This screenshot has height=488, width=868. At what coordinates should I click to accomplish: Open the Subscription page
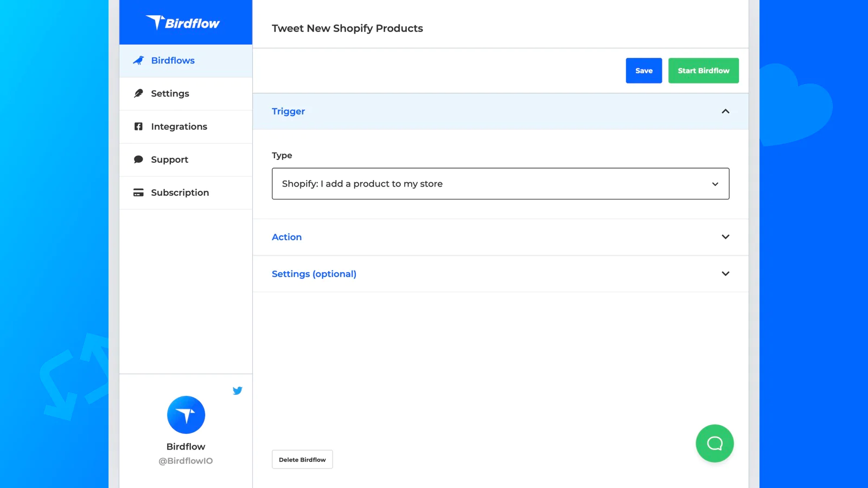[186, 193]
